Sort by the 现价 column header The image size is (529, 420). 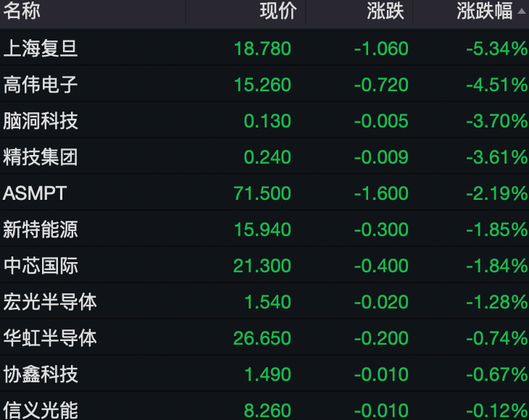click(x=278, y=11)
